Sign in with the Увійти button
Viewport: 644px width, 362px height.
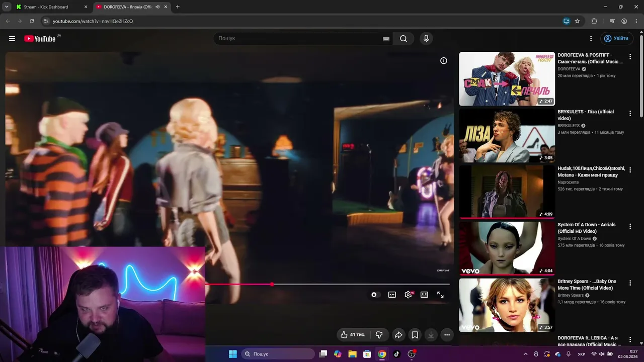coord(617,39)
